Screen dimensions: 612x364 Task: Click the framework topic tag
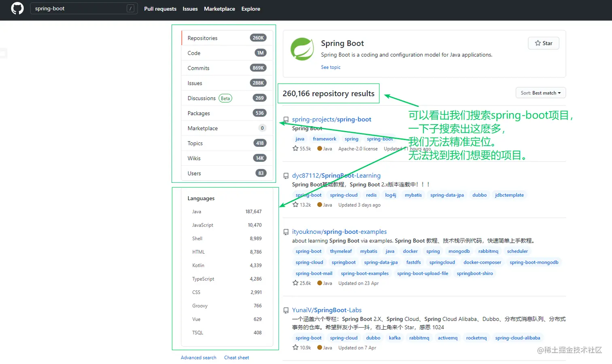324,139
